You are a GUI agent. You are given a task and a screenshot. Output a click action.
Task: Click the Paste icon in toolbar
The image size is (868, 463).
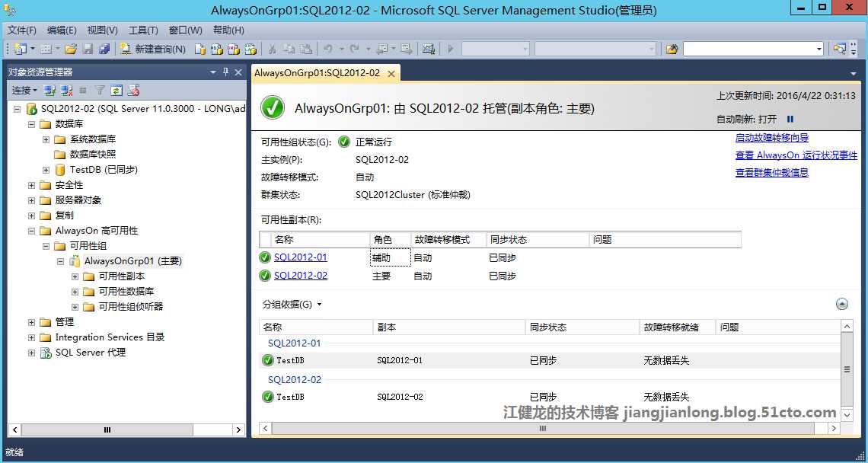point(305,49)
